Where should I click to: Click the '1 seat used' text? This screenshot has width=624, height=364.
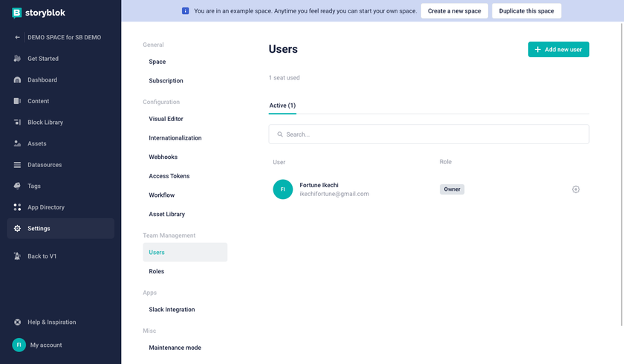pyautogui.click(x=284, y=78)
